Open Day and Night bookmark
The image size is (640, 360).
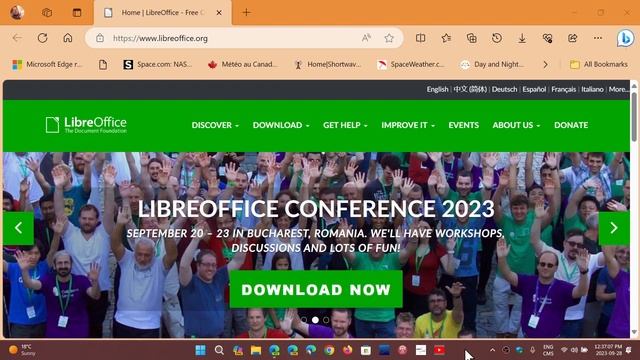491,64
